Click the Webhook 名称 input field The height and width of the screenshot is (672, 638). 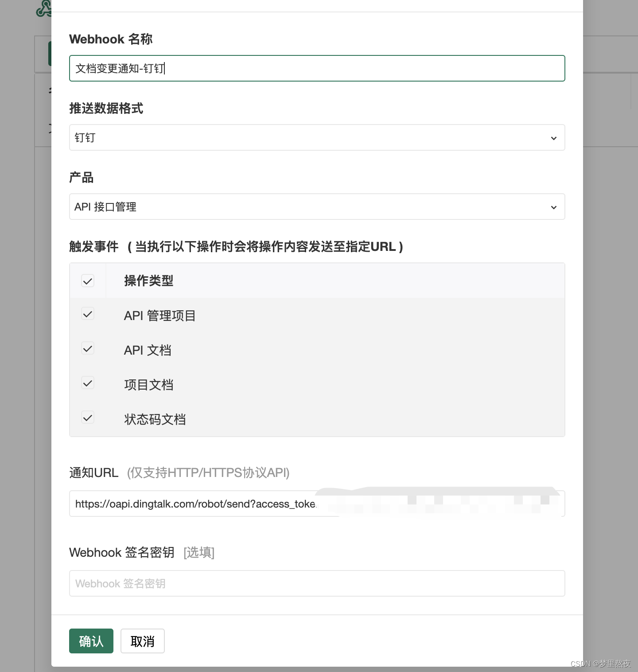[317, 68]
